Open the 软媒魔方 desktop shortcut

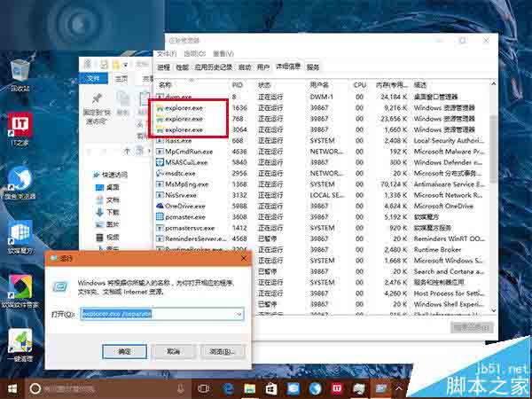tap(20, 237)
